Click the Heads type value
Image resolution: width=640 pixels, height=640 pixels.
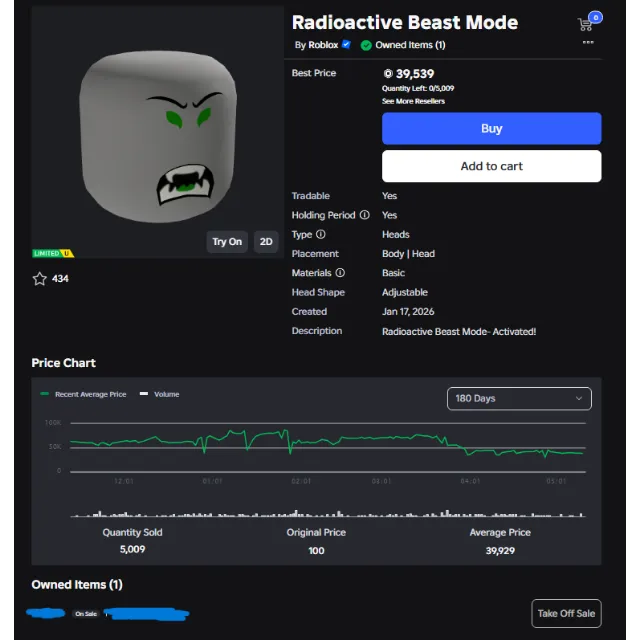(396, 234)
